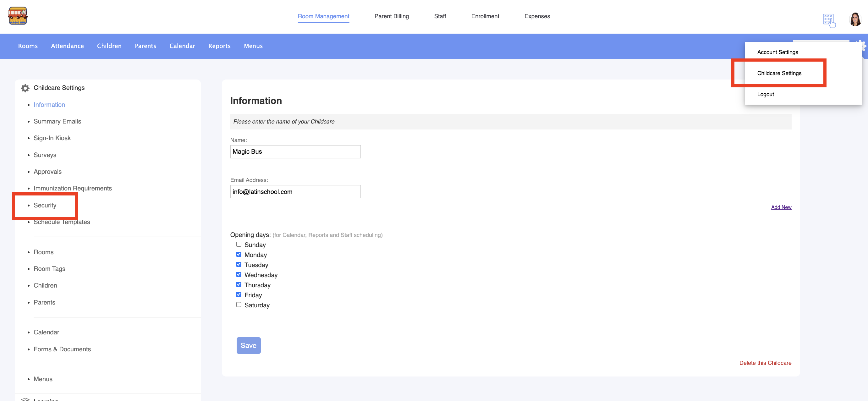868x401 pixels.
Task: Toggle the Saturday checkbox
Action: pyautogui.click(x=239, y=305)
